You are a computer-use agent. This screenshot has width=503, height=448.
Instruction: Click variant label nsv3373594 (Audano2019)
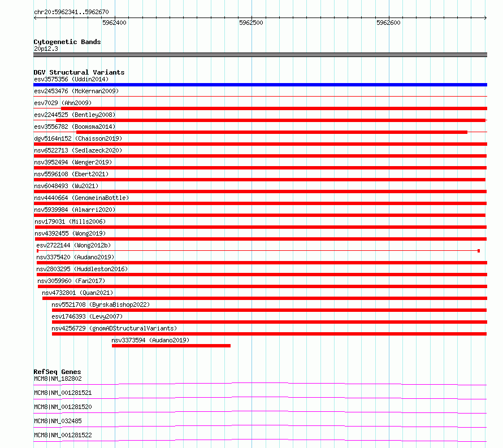point(150,340)
